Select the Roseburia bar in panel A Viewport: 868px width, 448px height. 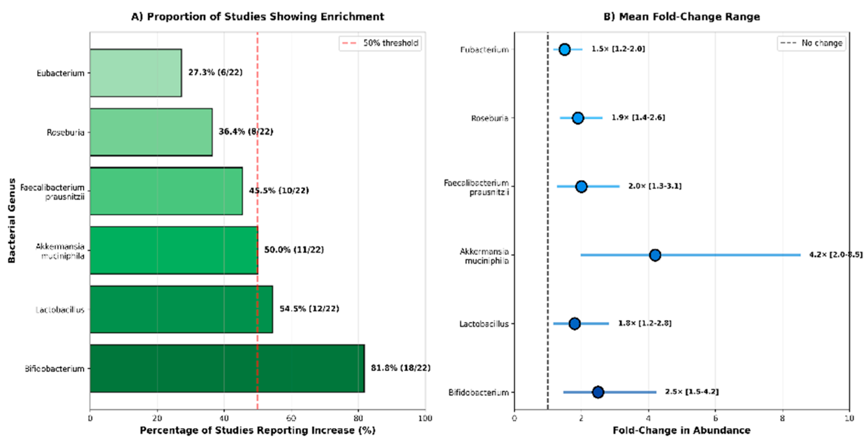click(x=151, y=132)
